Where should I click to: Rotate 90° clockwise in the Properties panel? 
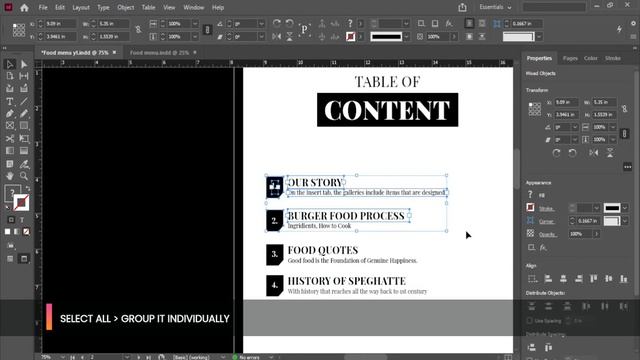[x=556, y=153]
